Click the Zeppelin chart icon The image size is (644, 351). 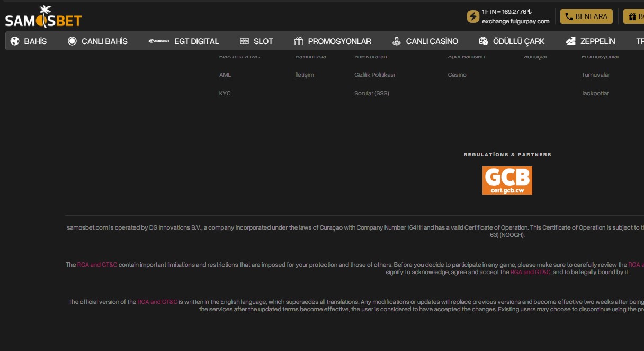pos(570,41)
